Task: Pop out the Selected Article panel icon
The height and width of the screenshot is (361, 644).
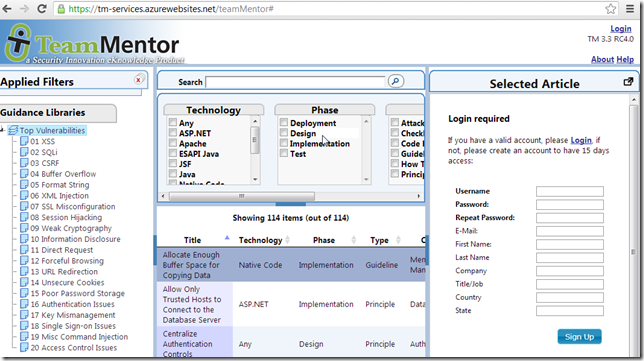Action: tap(628, 82)
